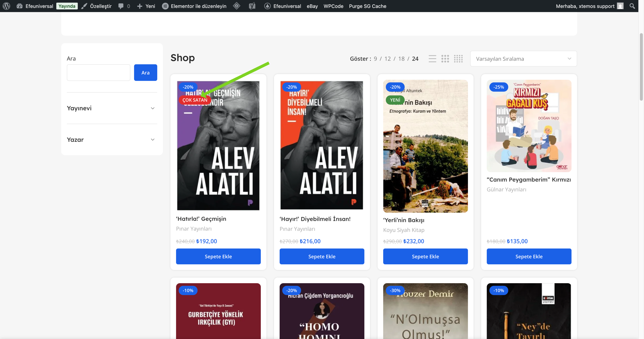Viewport: 644px width, 339px height.
Task: Open the "N'Olmuşsa Olmuş!" book cover
Action: pyautogui.click(x=425, y=311)
